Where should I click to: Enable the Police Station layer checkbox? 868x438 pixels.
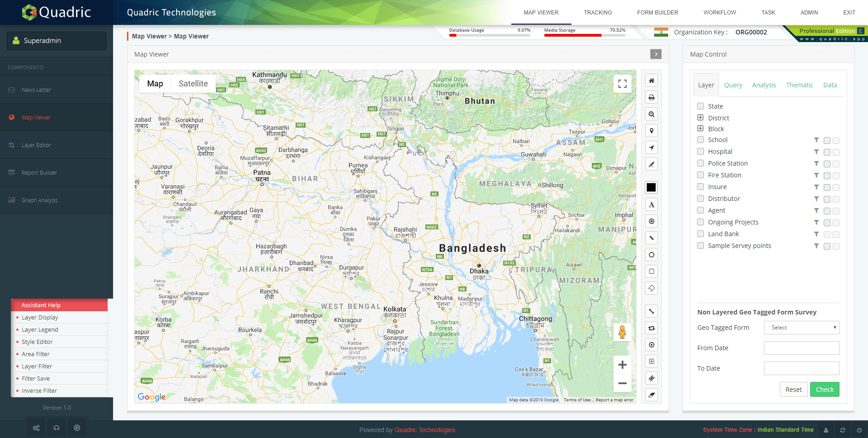[x=700, y=163]
